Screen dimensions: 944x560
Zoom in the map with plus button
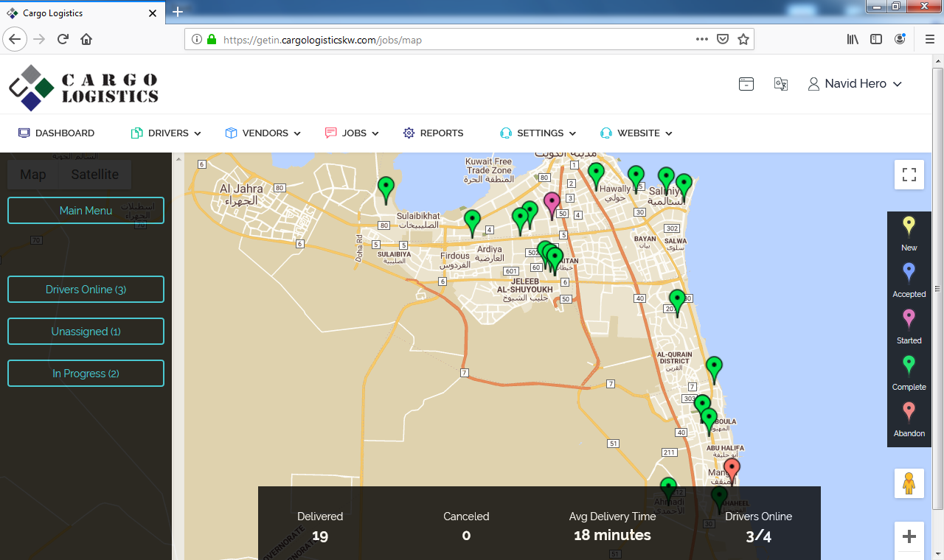tap(909, 536)
